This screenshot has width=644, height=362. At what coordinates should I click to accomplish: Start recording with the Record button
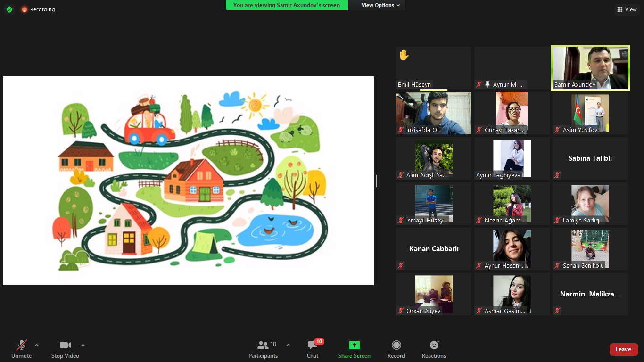coord(396,349)
